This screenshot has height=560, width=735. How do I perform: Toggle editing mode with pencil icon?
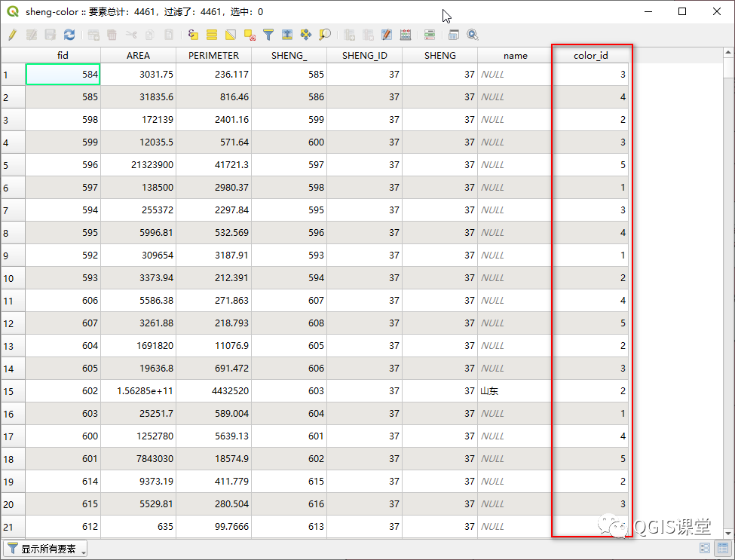[13, 35]
